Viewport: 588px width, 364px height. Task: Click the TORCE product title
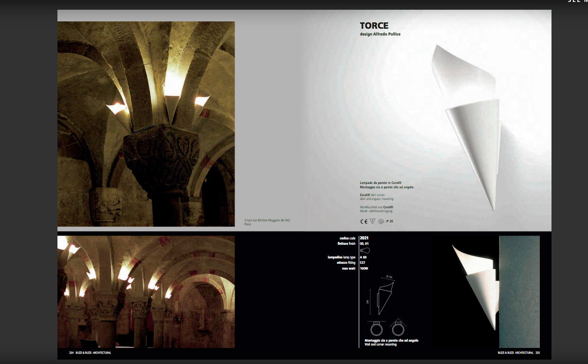coord(374,26)
